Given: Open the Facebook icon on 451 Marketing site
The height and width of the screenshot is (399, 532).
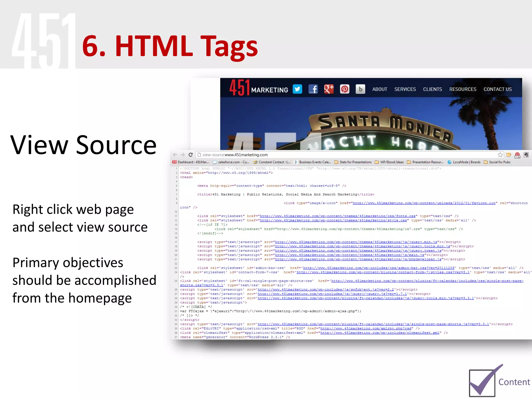Looking at the screenshot, I should point(313,89).
